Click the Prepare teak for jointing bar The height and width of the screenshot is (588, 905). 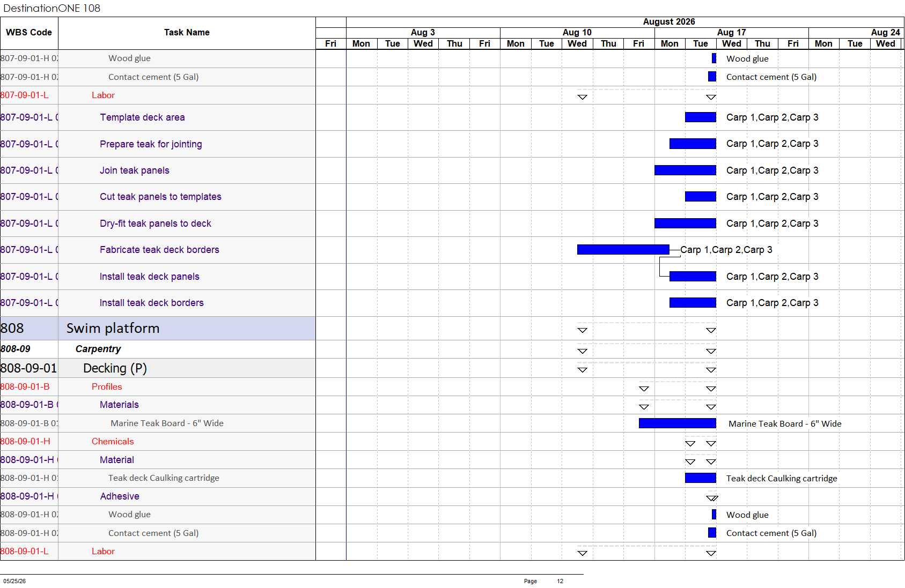click(x=693, y=144)
